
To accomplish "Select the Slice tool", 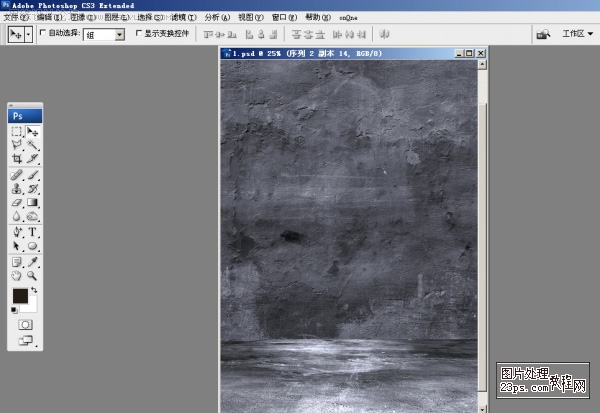I will pyautogui.click(x=33, y=158).
